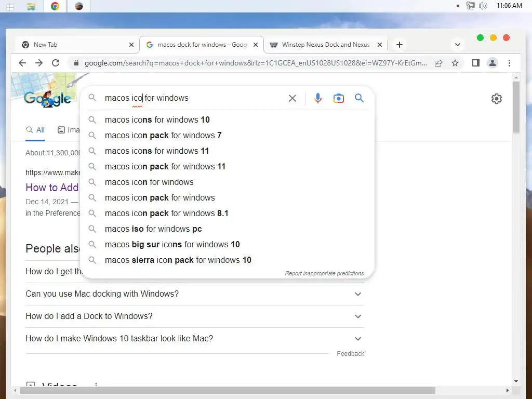Click the Google doodle logo
Screen dimensions: 532x399
pos(47,98)
